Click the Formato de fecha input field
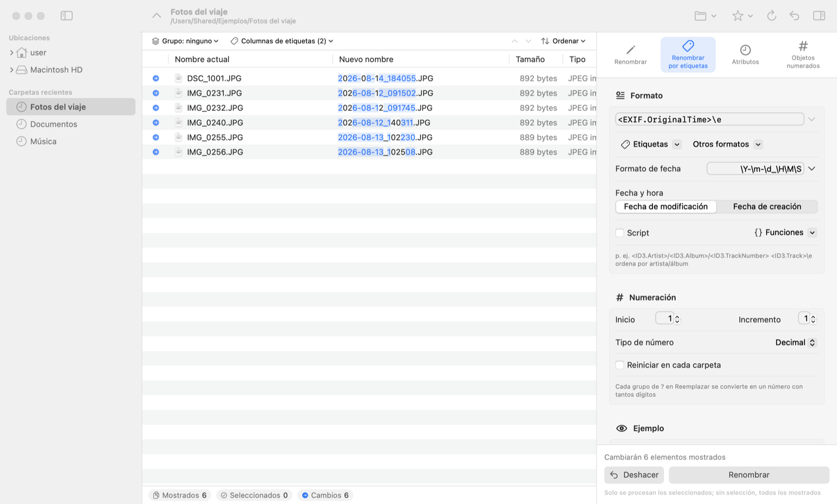The image size is (837, 504). click(755, 169)
